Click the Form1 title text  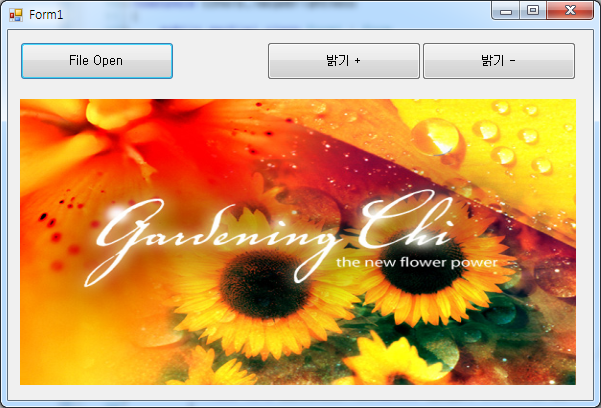click(46, 15)
